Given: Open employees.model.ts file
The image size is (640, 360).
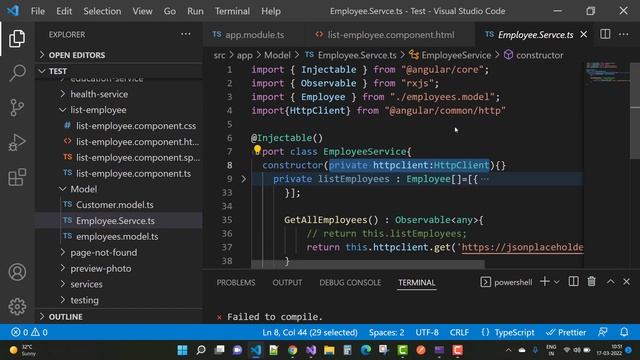Looking at the screenshot, I should [117, 237].
